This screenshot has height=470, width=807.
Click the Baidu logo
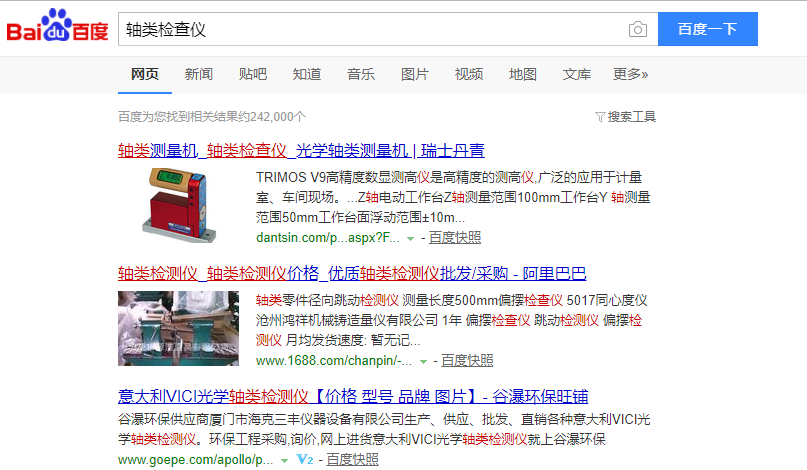coord(57,26)
